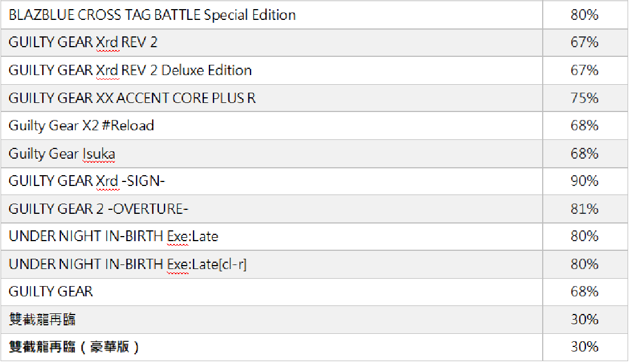
Task: Click the 81% discount cell
Action: [584, 209]
